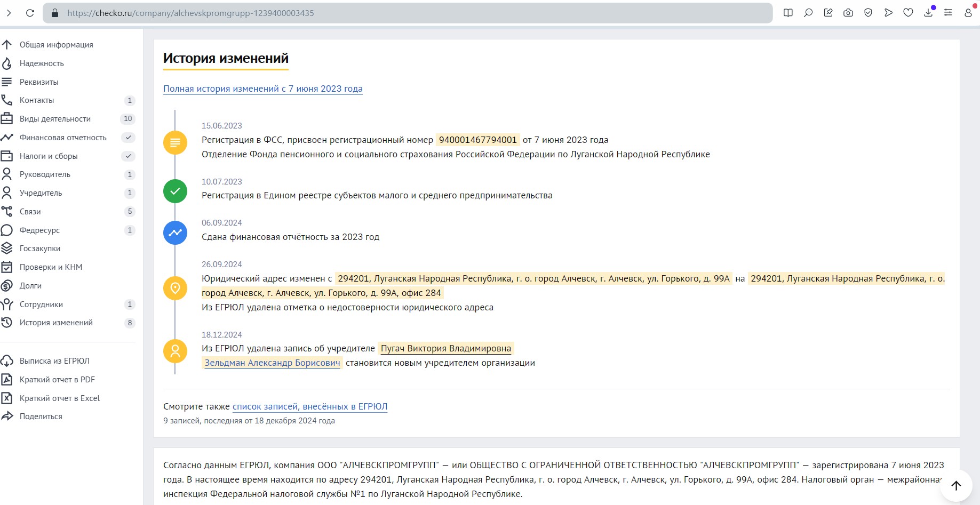Click the person marker for 18.12.2024

coord(175,351)
